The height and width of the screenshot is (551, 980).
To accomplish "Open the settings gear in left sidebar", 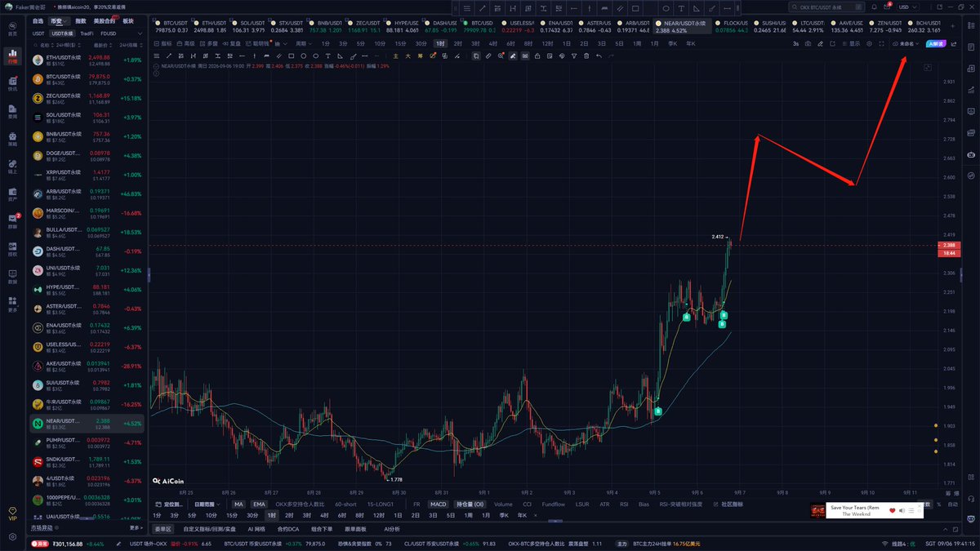I will coord(12,536).
